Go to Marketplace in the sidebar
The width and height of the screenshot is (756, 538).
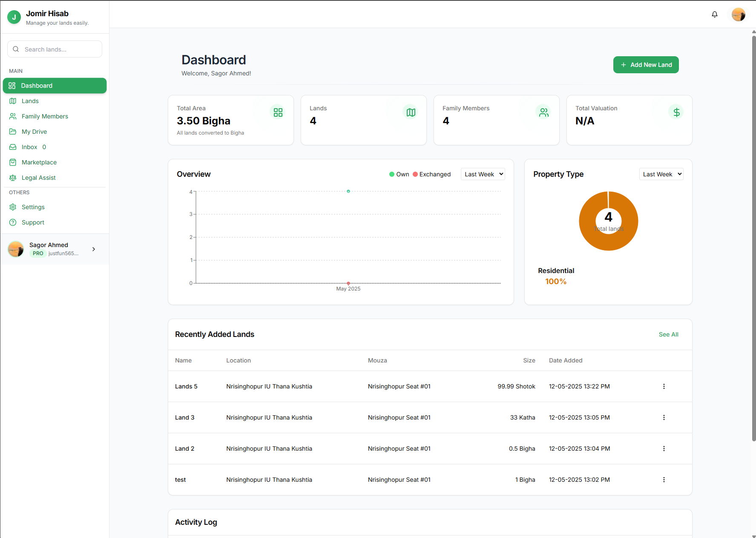click(x=39, y=162)
